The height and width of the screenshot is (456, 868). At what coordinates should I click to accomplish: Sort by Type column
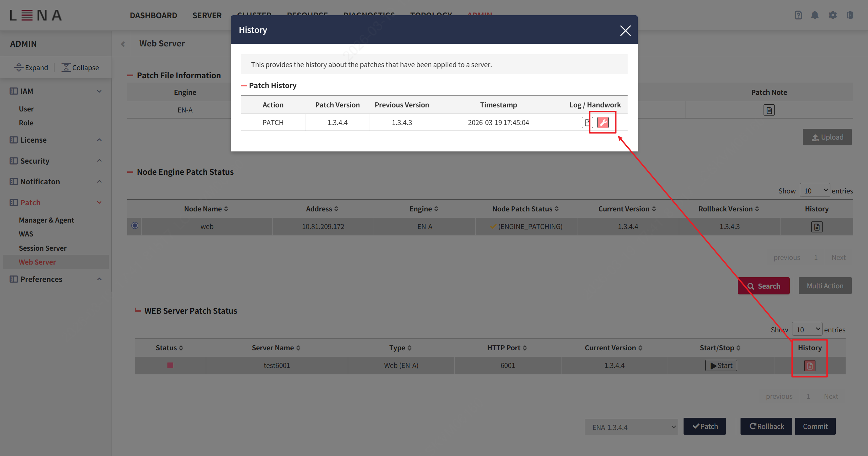pyautogui.click(x=400, y=348)
